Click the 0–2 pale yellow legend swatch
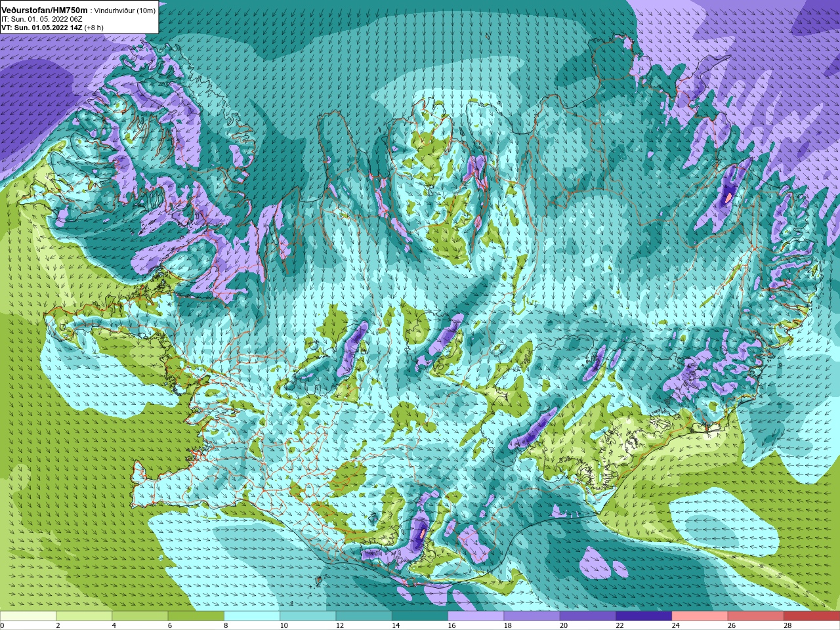Screen dimensions: 840x630 coord(28,616)
